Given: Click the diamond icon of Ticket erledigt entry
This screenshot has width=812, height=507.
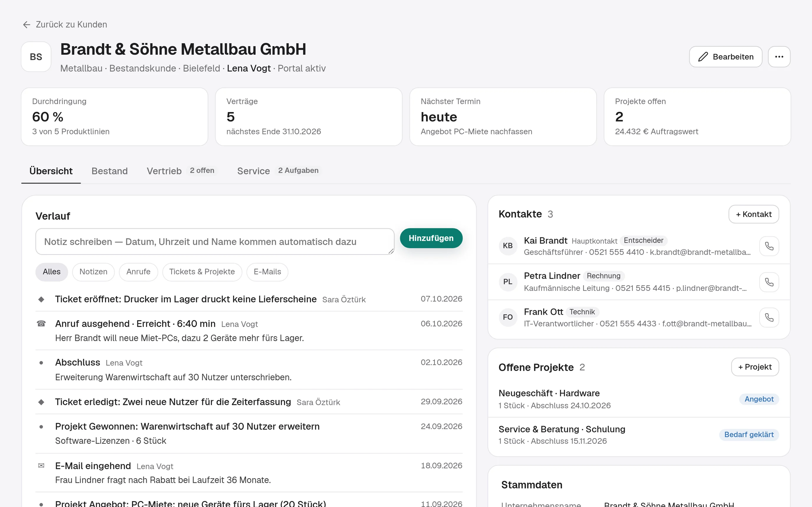Looking at the screenshot, I should [x=41, y=402].
